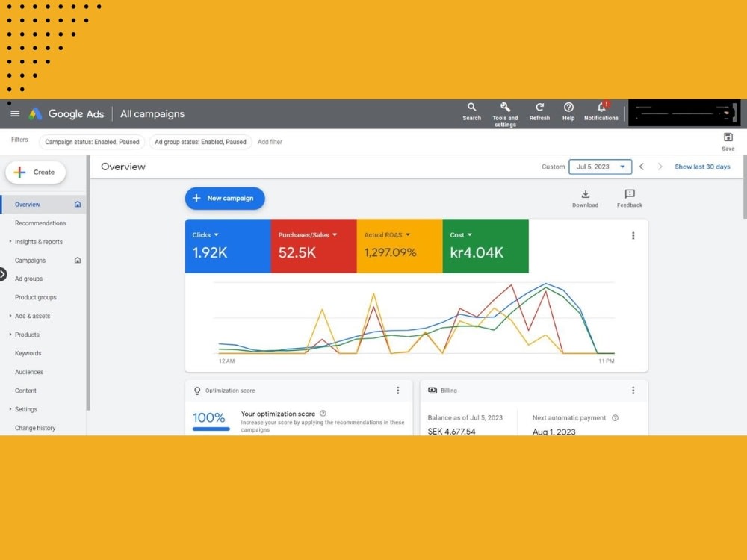Edit Ad group status filter chip
The height and width of the screenshot is (560, 747).
(x=200, y=142)
